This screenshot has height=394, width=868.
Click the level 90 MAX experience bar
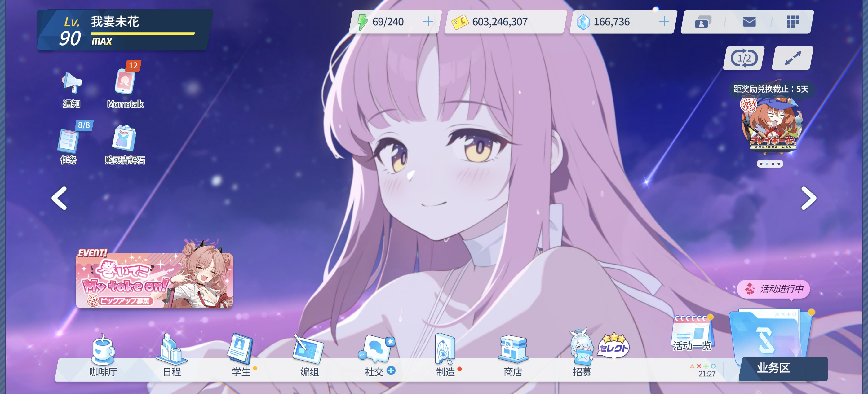[143, 34]
